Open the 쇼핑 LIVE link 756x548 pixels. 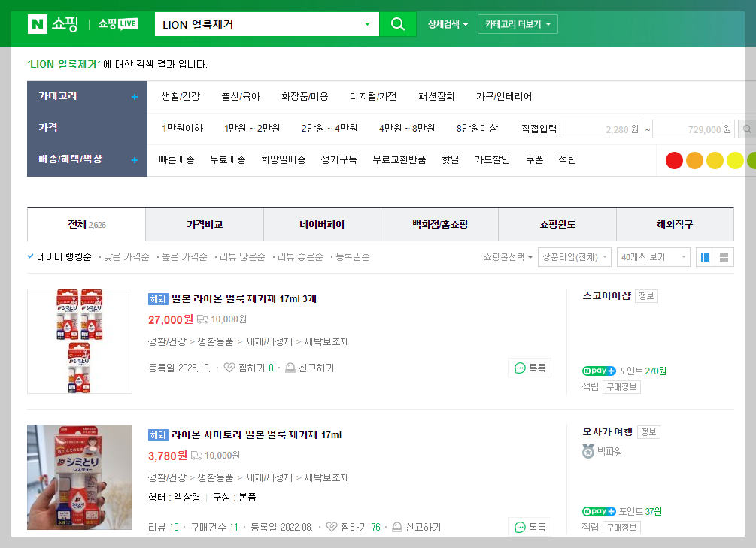click(x=118, y=23)
